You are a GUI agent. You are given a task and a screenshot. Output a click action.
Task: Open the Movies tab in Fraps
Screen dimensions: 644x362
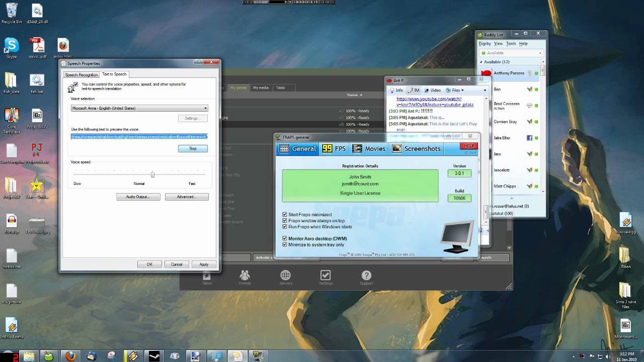click(x=369, y=148)
